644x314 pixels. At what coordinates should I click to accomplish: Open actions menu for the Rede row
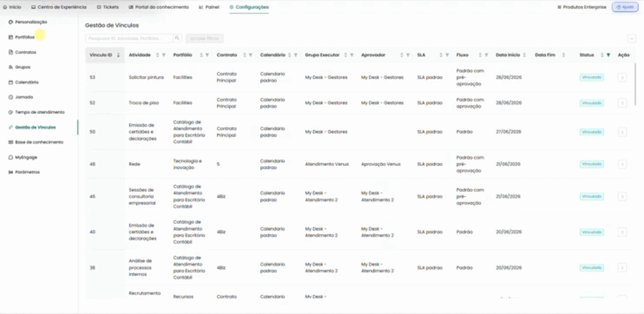coord(622,164)
